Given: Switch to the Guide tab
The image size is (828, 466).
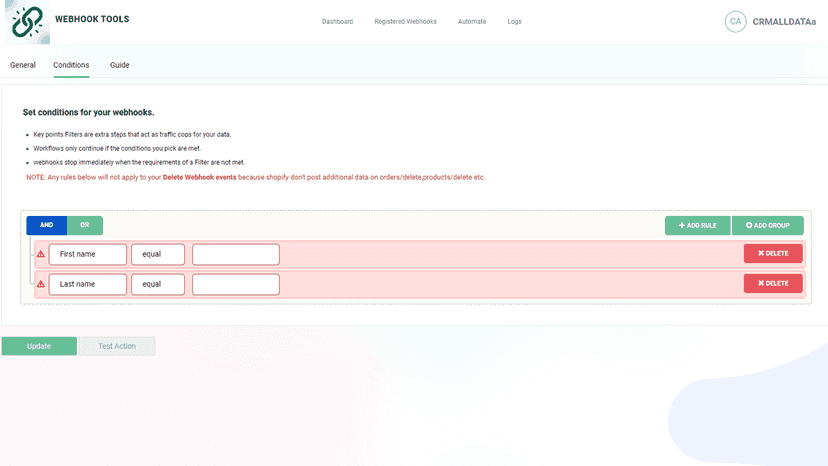Looking at the screenshot, I should click(119, 65).
